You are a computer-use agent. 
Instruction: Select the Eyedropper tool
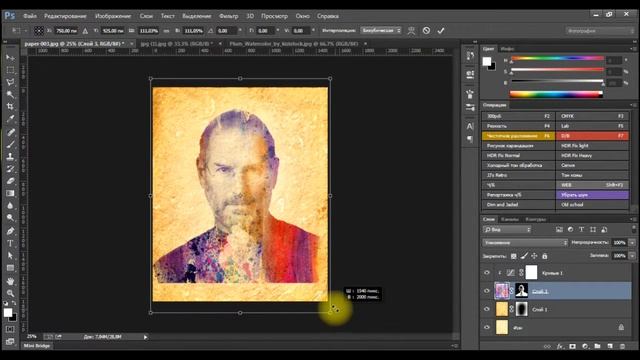tap(11, 119)
